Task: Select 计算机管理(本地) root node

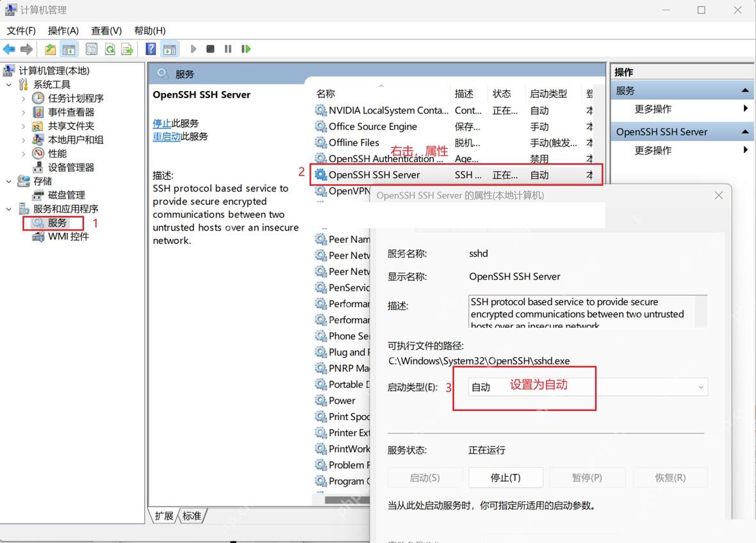Action: tap(54, 71)
